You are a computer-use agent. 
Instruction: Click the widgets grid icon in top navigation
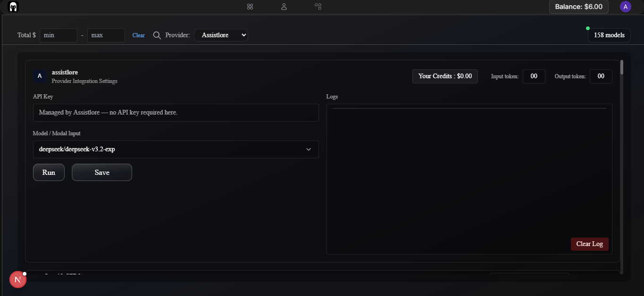click(318, 7)
